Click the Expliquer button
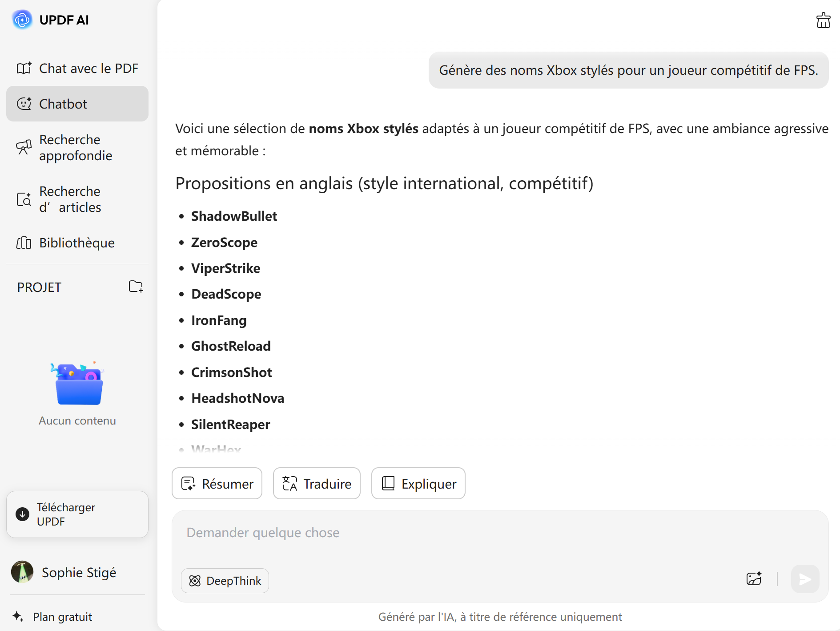 point(418,483)
